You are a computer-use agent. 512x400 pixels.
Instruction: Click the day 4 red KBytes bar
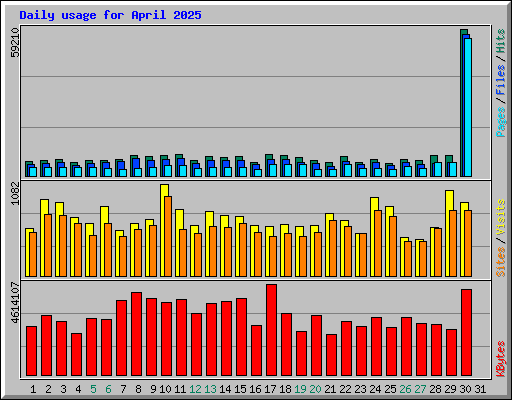[x=76, y=355]
